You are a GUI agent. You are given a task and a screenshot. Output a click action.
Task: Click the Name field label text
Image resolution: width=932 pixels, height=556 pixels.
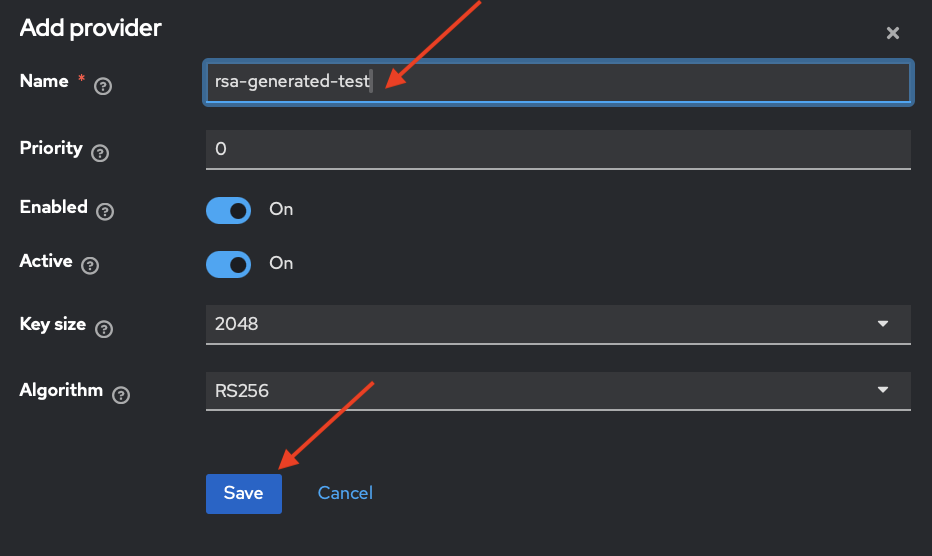44,81
